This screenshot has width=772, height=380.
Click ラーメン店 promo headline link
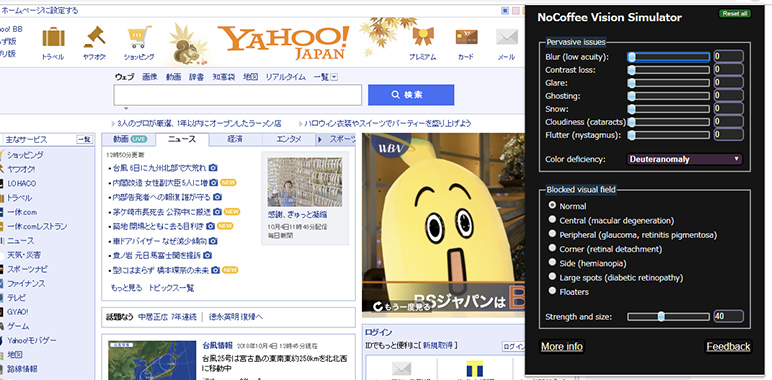[x=200, y=123]
